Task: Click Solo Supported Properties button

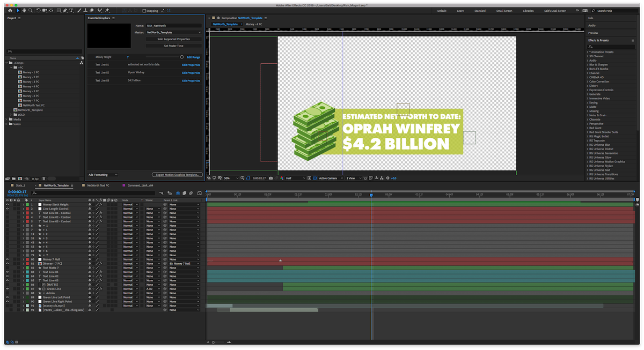Action: pyautogui.click(x=174, y=39)
